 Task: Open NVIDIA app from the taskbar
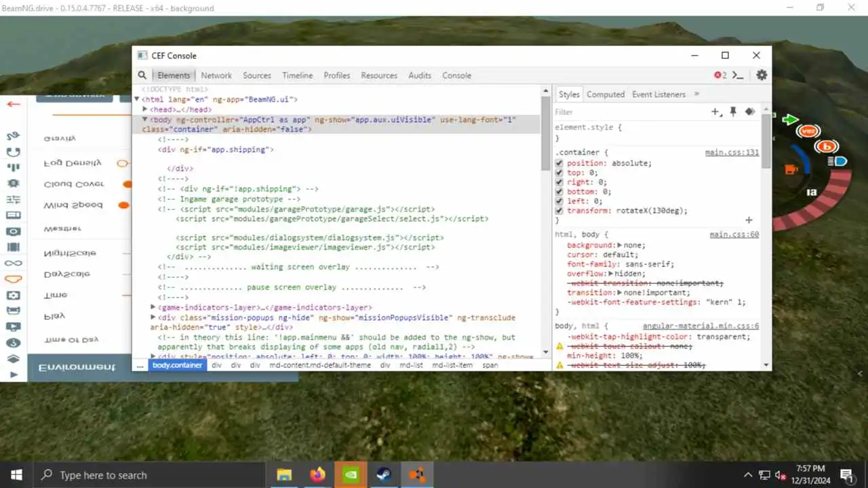(350, 474)
